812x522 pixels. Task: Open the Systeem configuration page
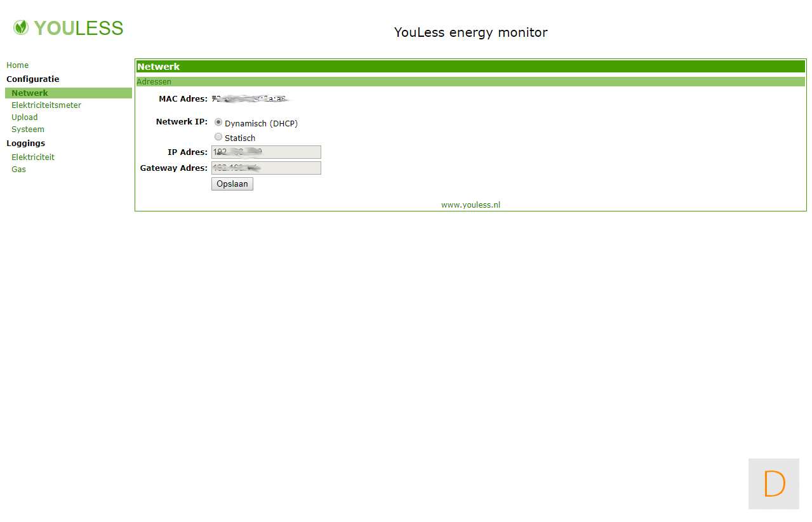tap(28, 130)
